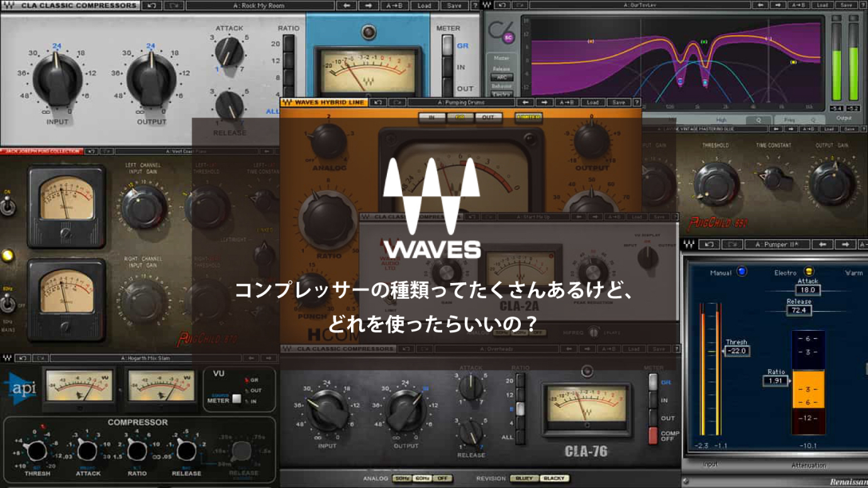
Task: Open the 'A: West Coast Piano' preset menu
Action: [x=187, y=151]
